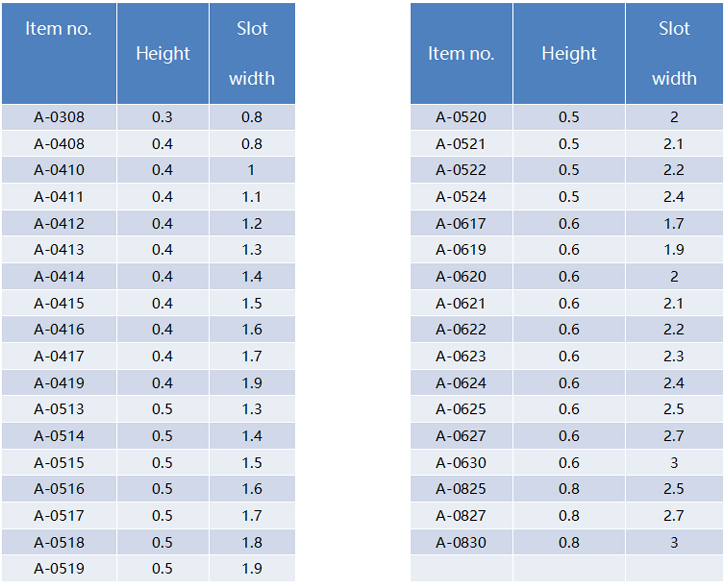Viewport: 728px width, 588px height.
Task: Click the right table Item no. header
Action: 461,54
